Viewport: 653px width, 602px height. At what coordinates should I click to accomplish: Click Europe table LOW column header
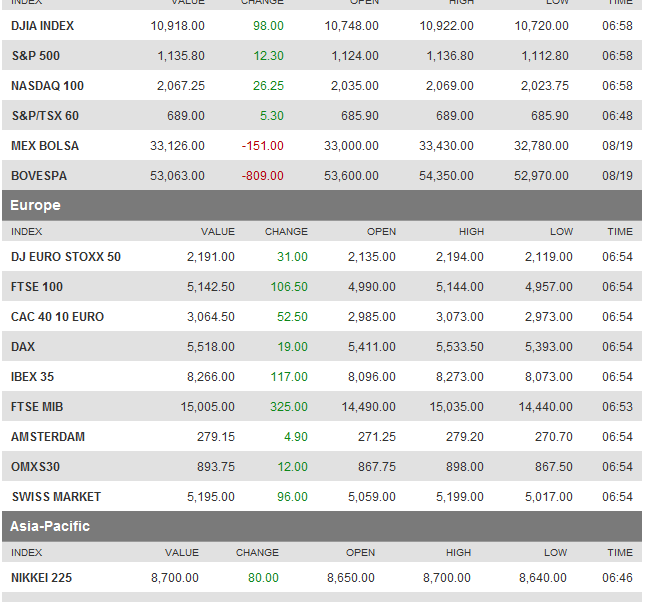561,231
